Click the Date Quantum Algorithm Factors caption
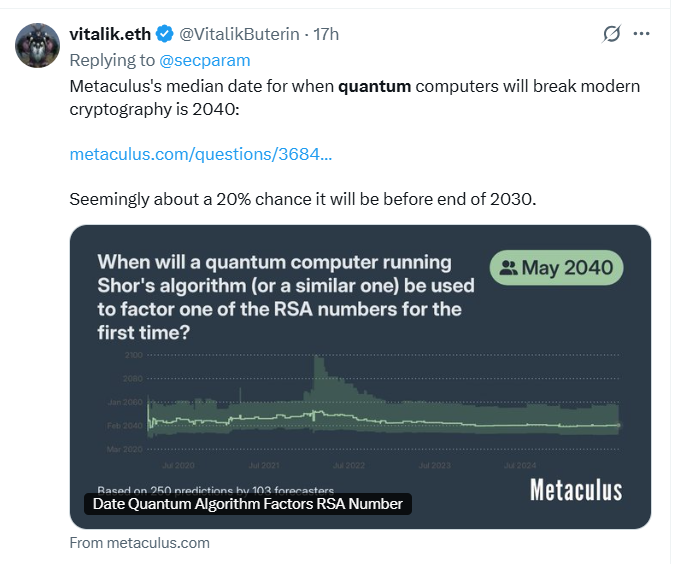 pos(248,504)
